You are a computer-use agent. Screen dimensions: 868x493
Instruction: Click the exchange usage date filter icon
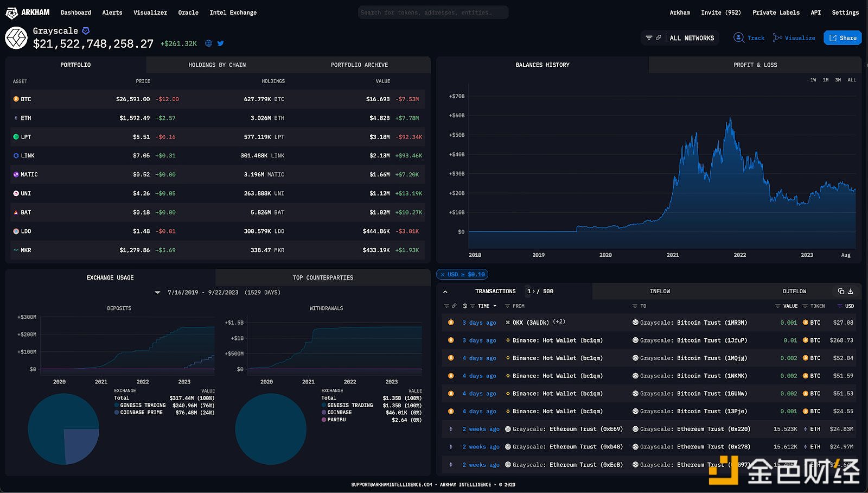pos(157,293)
